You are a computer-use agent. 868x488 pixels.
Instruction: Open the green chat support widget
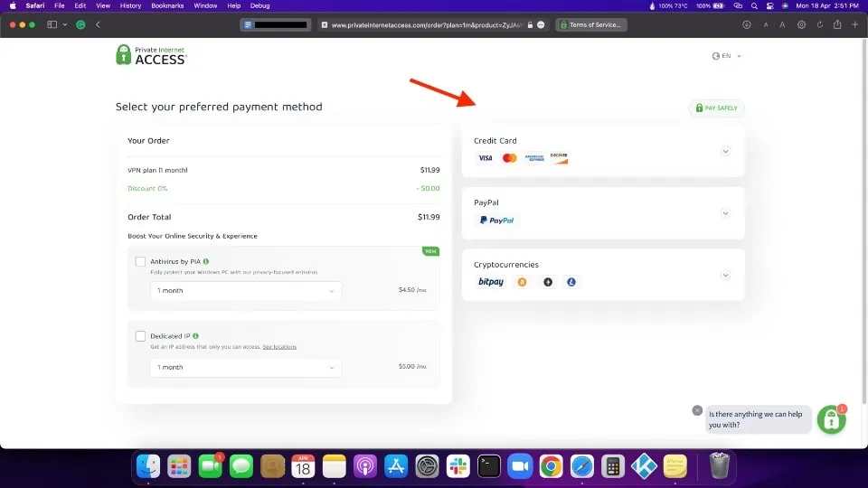tap(832, 420)
